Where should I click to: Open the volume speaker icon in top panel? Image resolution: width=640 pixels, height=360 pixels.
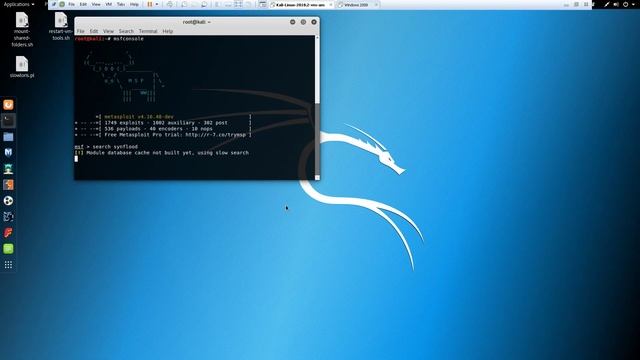point(616,4)
